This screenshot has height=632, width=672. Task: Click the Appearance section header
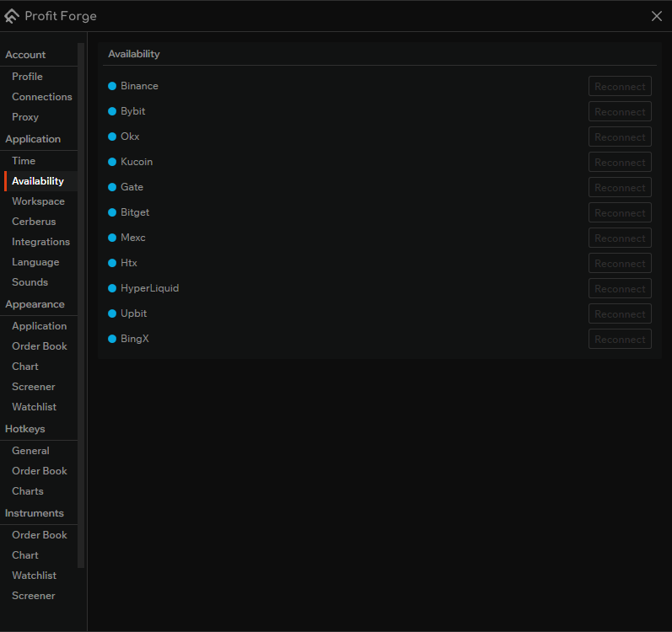[35, 304]
